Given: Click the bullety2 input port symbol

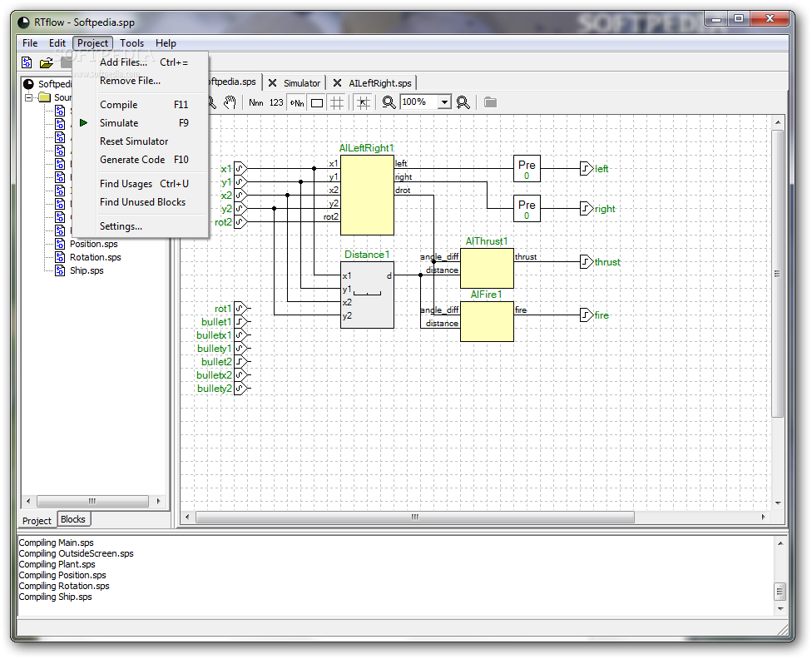Looking at the screenshot, I should point(240,388).
